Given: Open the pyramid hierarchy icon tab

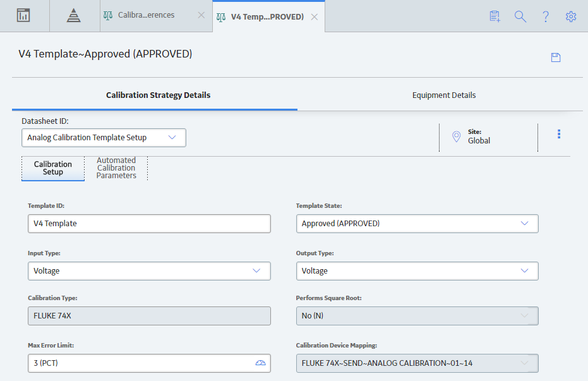Looking at the screenshot, I should pyautogui.click(x=73, y=15).
